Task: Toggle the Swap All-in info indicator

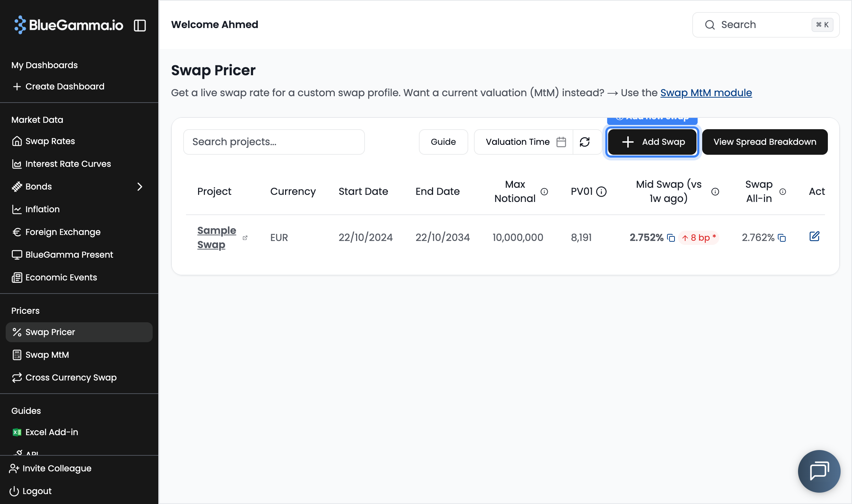Action: click(783, 191)
